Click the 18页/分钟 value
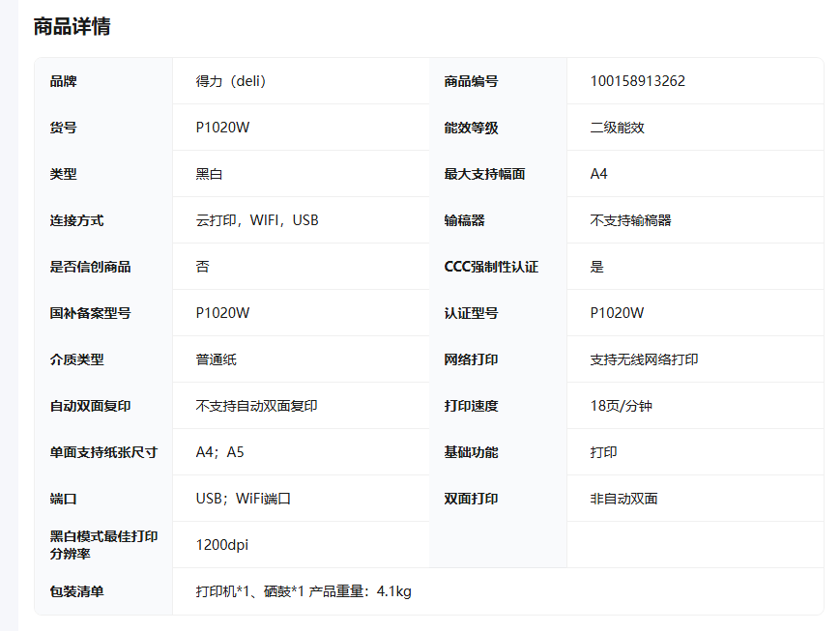The width and height of the screenshot is (840, 631). pos(621,406)
